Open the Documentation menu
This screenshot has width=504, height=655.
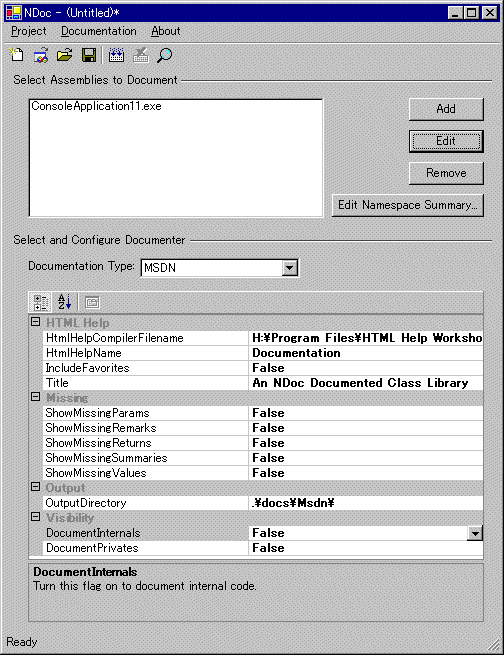[x=99, y=31]
